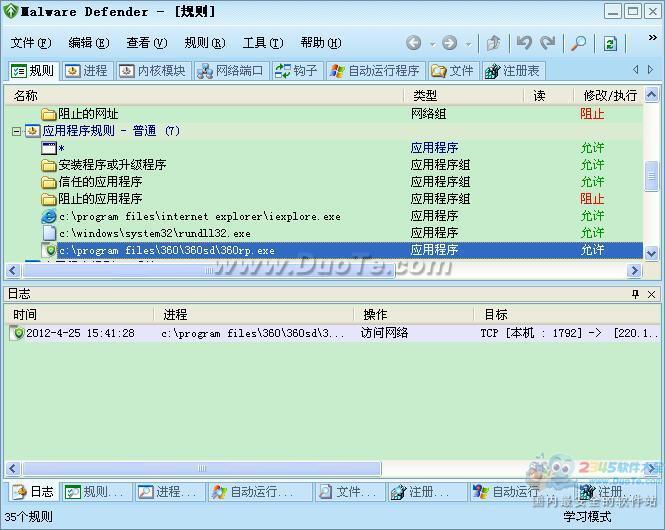Open the 帮助(H) menu
Image resolution: width=665 pixels, height=530 pixels.
tap(321, 43)
